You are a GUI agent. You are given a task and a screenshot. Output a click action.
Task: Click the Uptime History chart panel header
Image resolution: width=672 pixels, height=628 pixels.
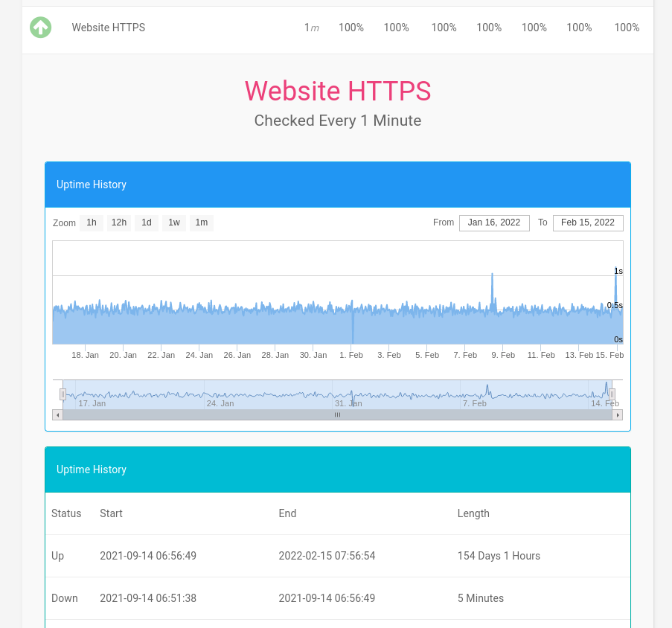coord(91,184)
